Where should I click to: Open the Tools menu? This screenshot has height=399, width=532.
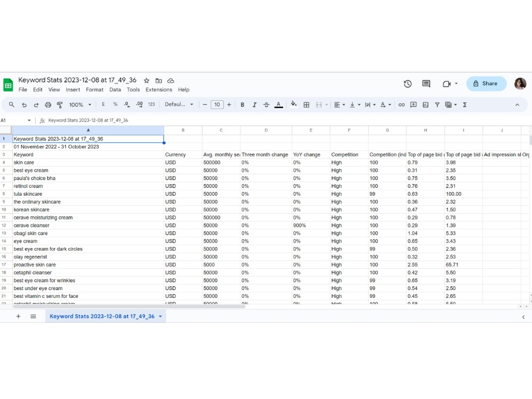(x=134, y=89)
